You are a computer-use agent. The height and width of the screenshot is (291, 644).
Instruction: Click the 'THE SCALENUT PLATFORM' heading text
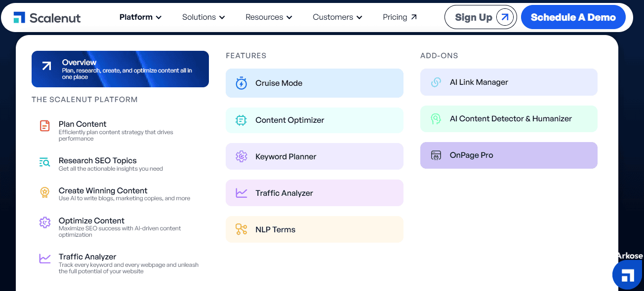84,100
